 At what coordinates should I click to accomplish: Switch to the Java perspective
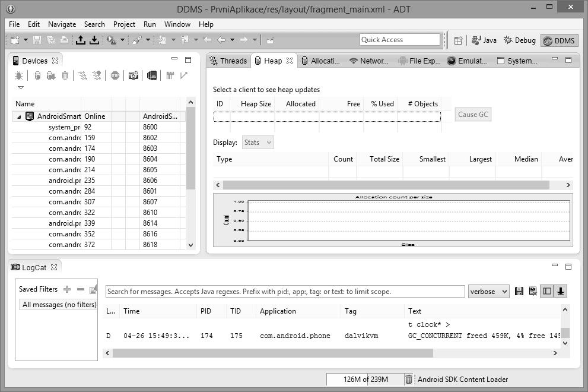[484, 40]
